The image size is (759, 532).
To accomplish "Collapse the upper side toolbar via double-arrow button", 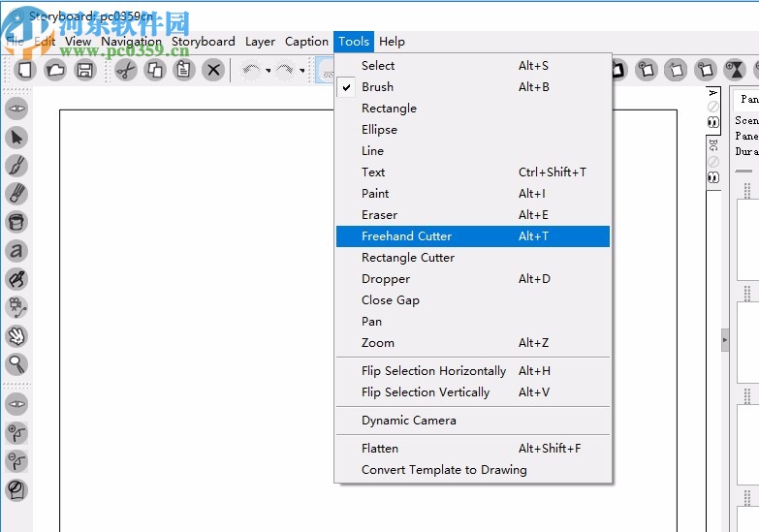I will 16,109.
